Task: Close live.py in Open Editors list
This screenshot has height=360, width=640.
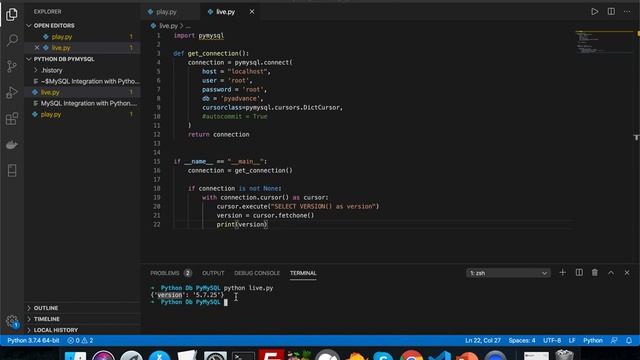Action: (37, 48)
